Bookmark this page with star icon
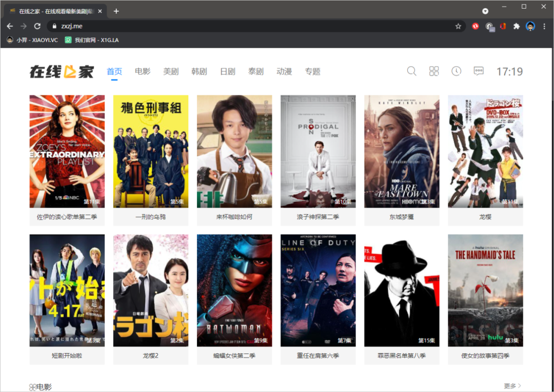Image resolution: width=554 pixels, height=392 pixels. (458, 26)
